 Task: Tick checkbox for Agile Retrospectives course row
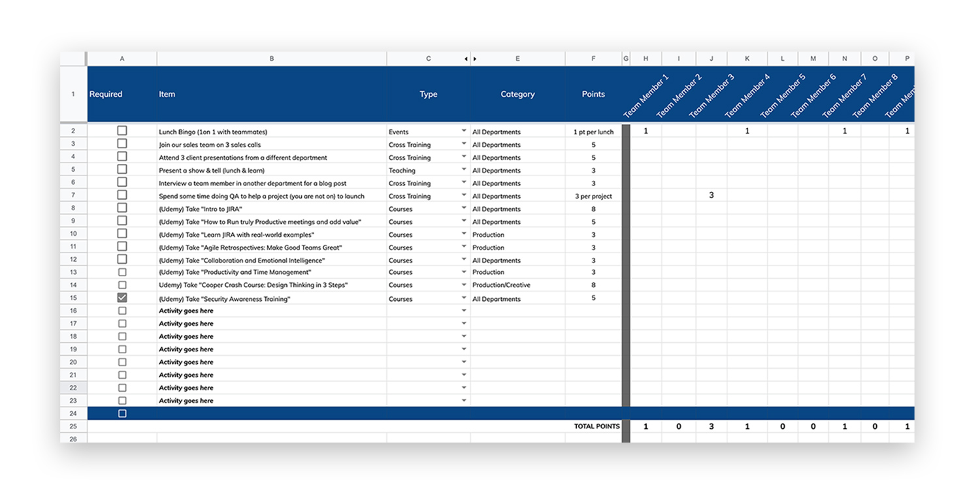click(122, 247)
